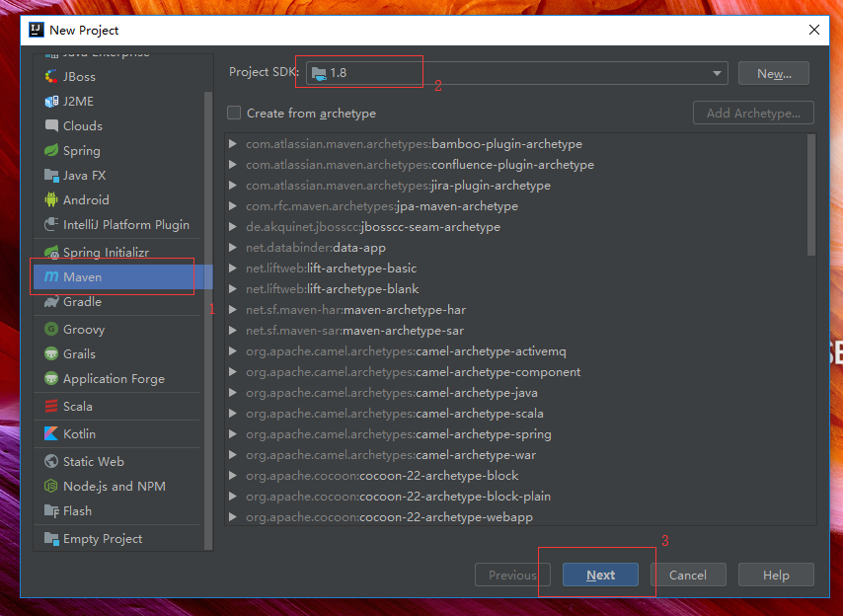Click the Grails icon in sidebar
Image resolution: width=843 pixels, height=616 pixels.
point(51,353)
